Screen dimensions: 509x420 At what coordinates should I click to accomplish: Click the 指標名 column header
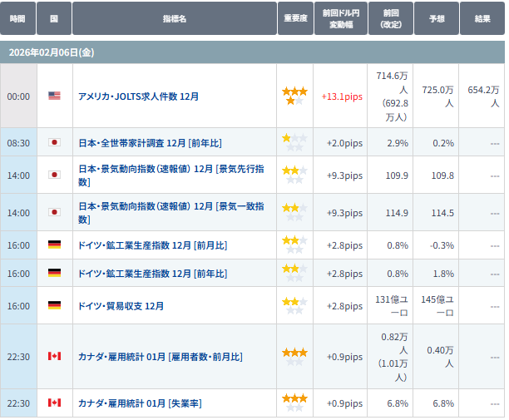click(x=174, y=18)
